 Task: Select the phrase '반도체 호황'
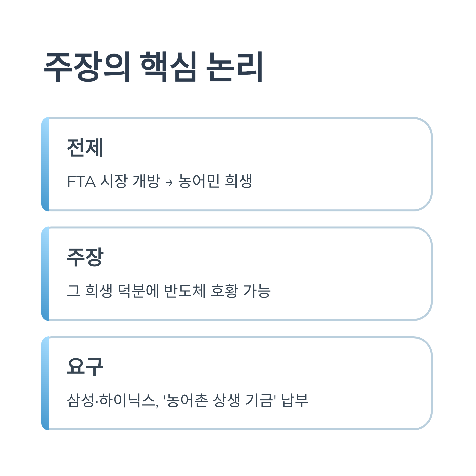point(201,291)
